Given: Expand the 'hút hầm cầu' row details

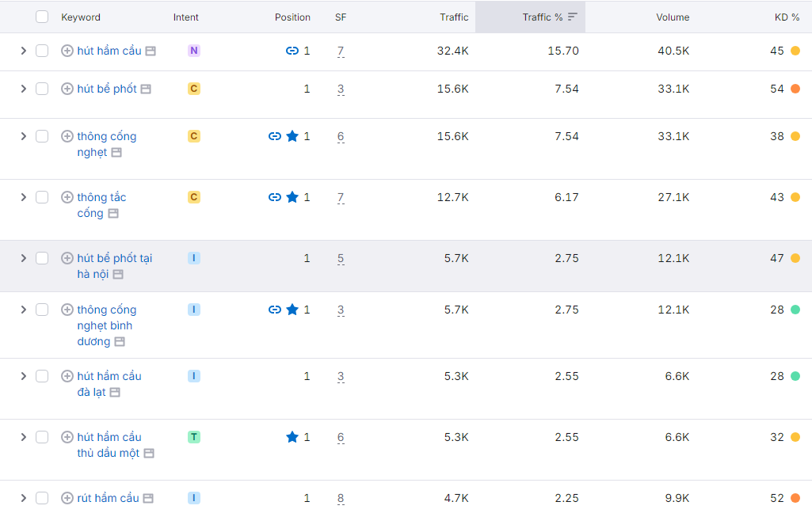Looking at the screenshot, I should [23, 51].
